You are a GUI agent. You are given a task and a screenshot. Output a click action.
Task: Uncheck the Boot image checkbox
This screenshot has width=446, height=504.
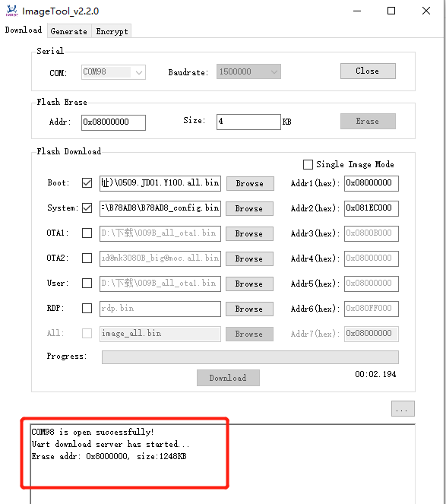tap(87, 183)
